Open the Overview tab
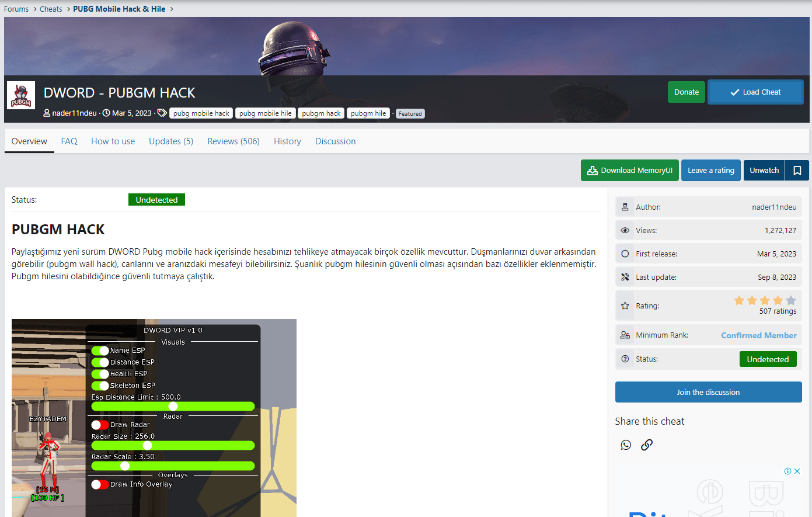Image resolution: width=812 pixels, height=517 pixels. pyautogui.click(x=29, y=141)
